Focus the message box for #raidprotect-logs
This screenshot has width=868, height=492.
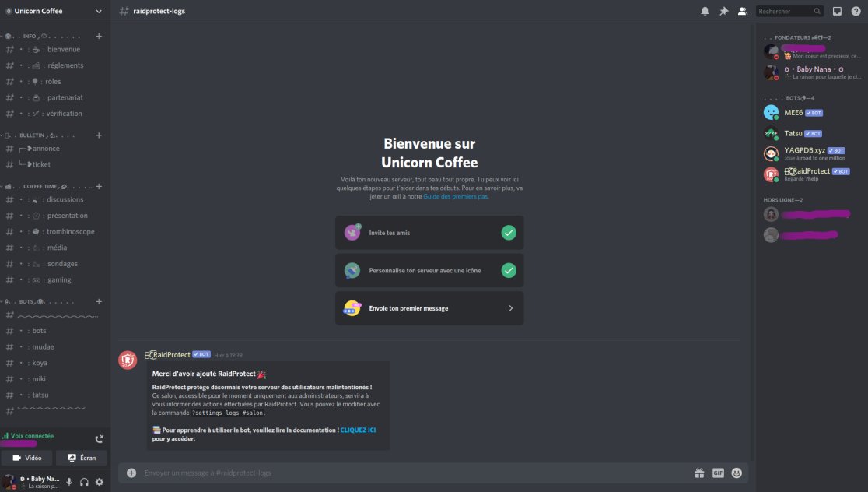[x=415, y=473]
